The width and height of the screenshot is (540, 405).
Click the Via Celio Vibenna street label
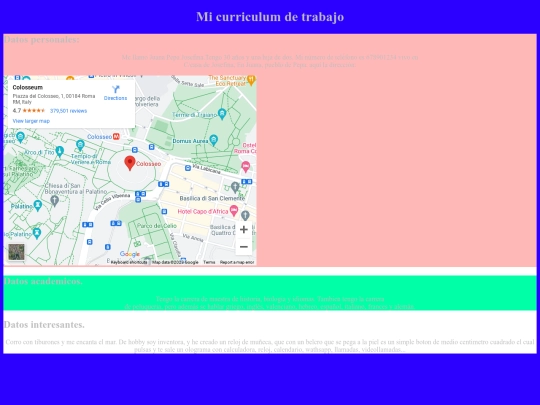click(113, 201)
